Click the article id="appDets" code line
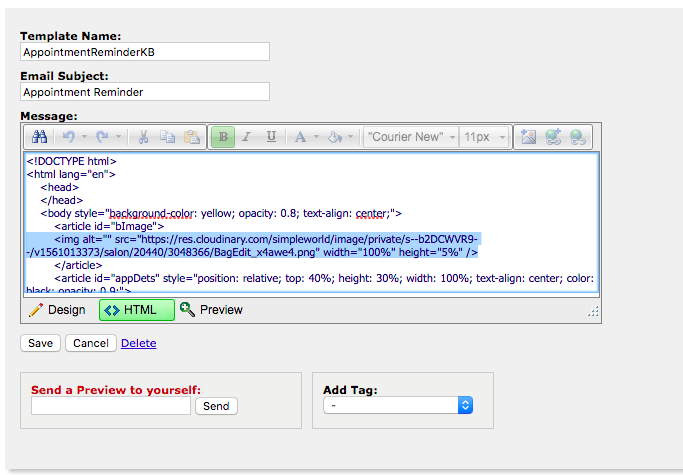This screenshot has width=683, height=475. (x=310, y=283)
